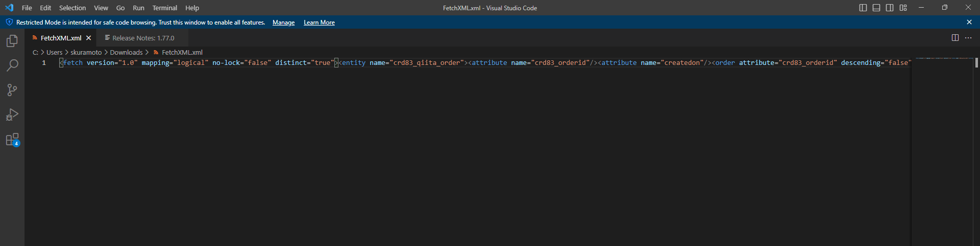Click the Manage link in banner

click(283, 23)
